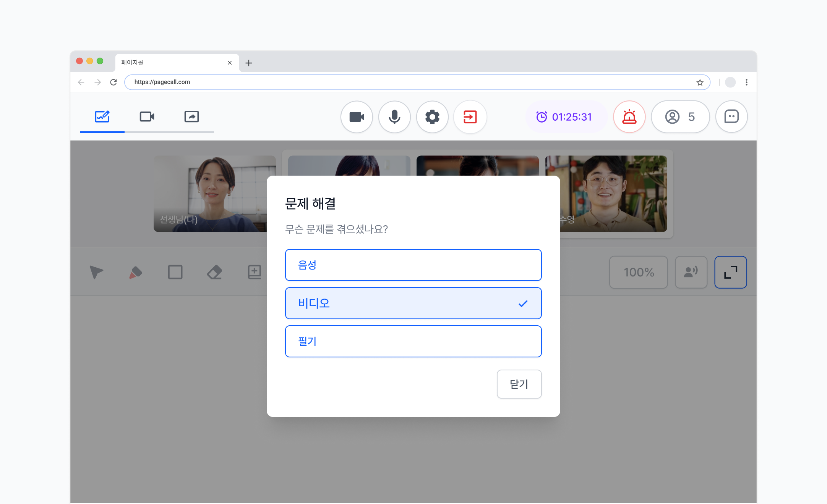Open the 100% zoom level control
827x504 pixels.
639,272
